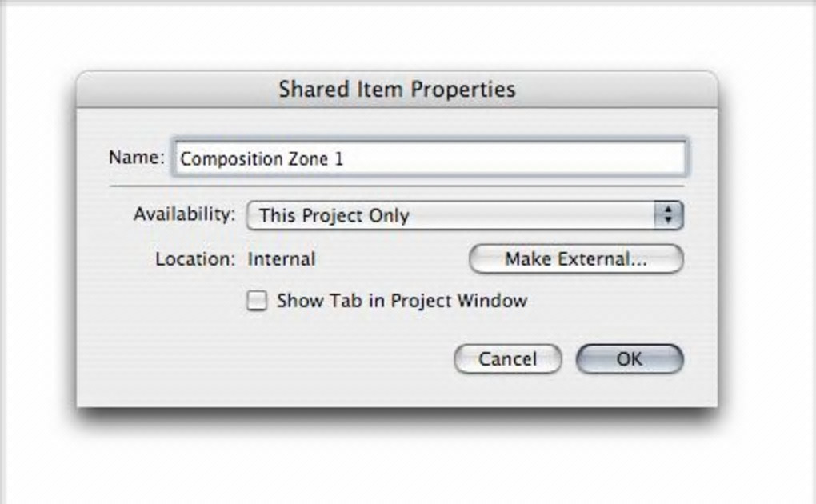Enable Show Tab in Project Window checkbox
Screen dimensions: 816x504
coord(257,302)
